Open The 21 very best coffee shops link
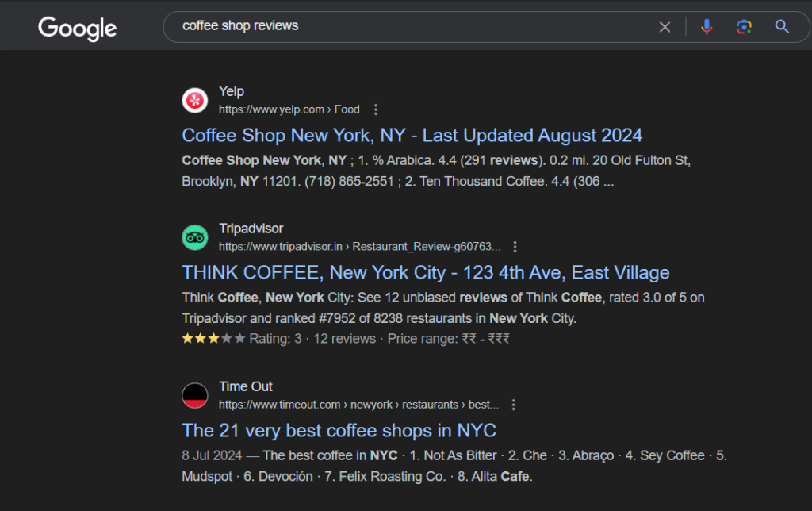812x511 pixels. click(339, 431)
